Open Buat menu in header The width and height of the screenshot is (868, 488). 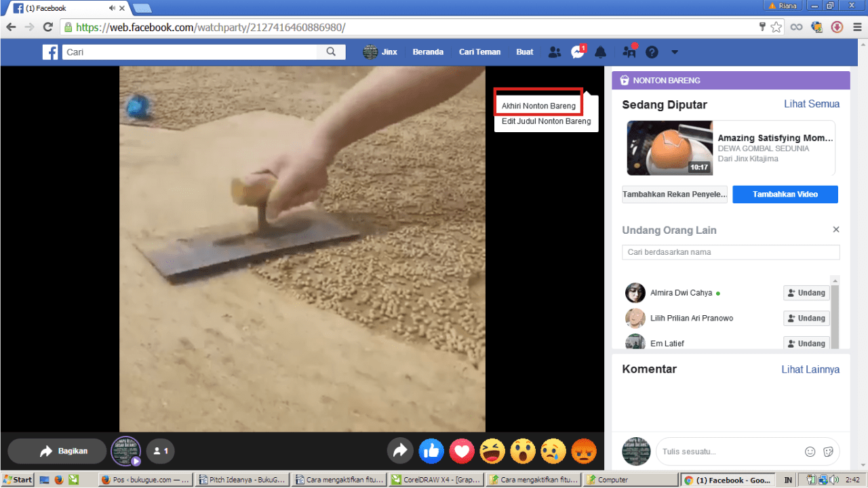pyautogui.click(x=525, y=52)
